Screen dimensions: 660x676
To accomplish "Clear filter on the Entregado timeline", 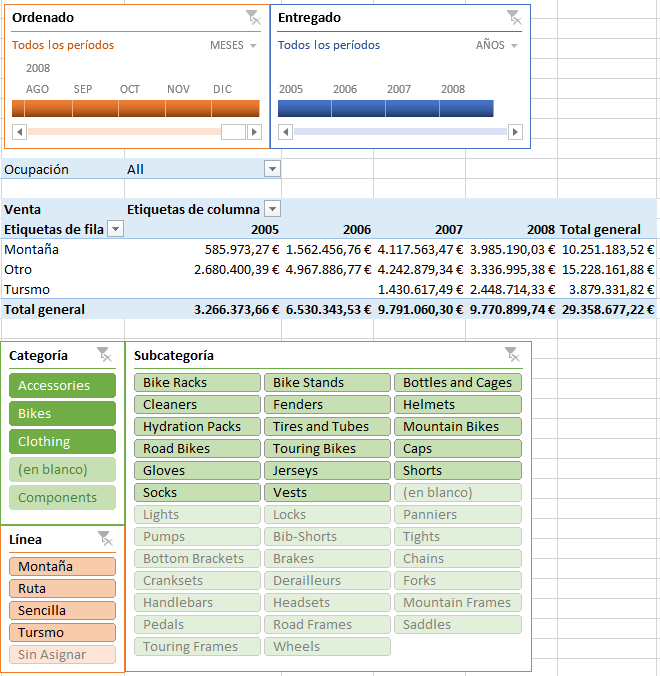I will pyautogui.click(x=513, y=17).
